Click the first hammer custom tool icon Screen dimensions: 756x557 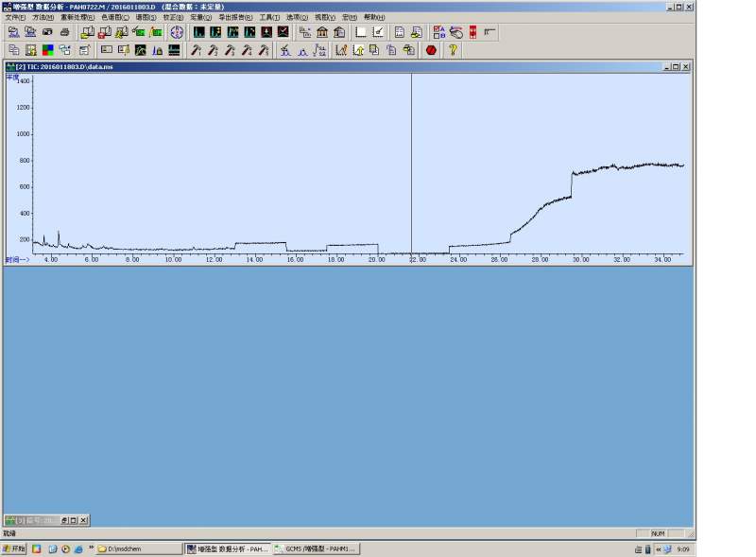click(x=197, y=50)
